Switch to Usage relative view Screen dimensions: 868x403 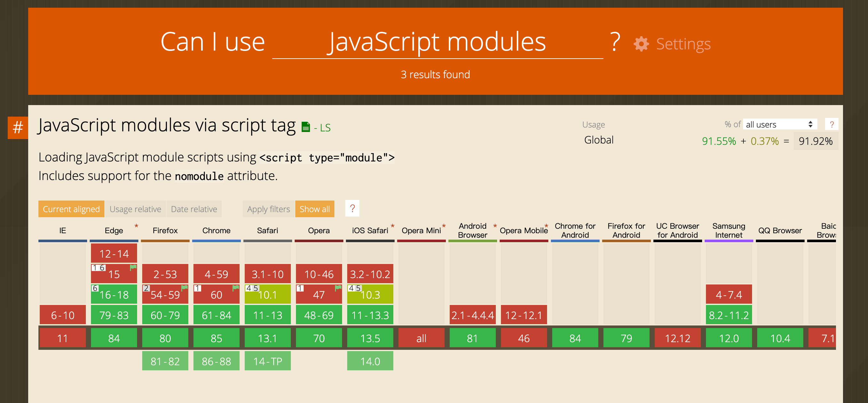[135, 209]
